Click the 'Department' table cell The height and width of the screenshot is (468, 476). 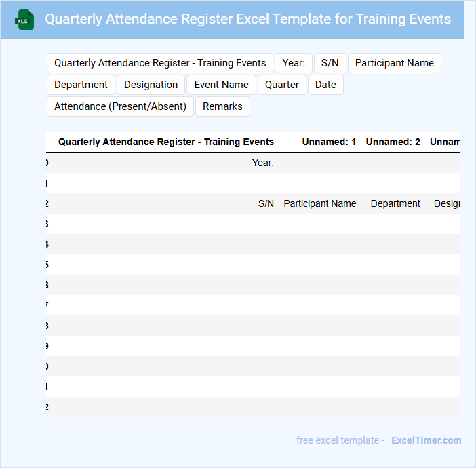[x=395, y=203]
